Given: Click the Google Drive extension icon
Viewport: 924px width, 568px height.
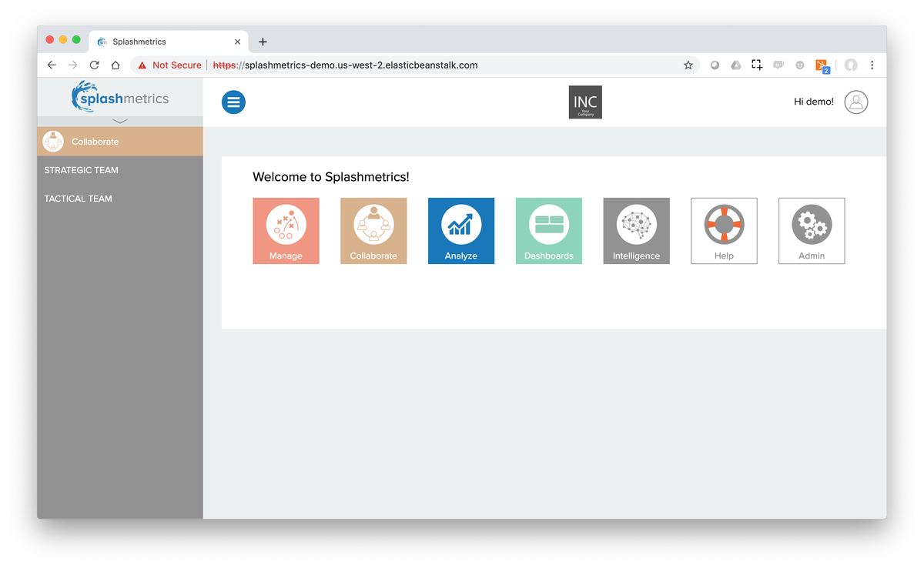Looking at the screenshot, I should (x=736, y=65).
